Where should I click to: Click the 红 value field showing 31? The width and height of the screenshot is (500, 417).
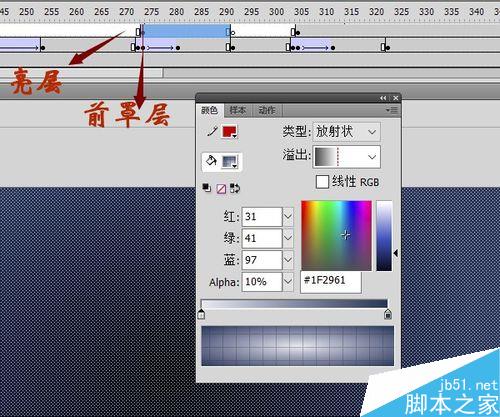(x=262, y=217)
